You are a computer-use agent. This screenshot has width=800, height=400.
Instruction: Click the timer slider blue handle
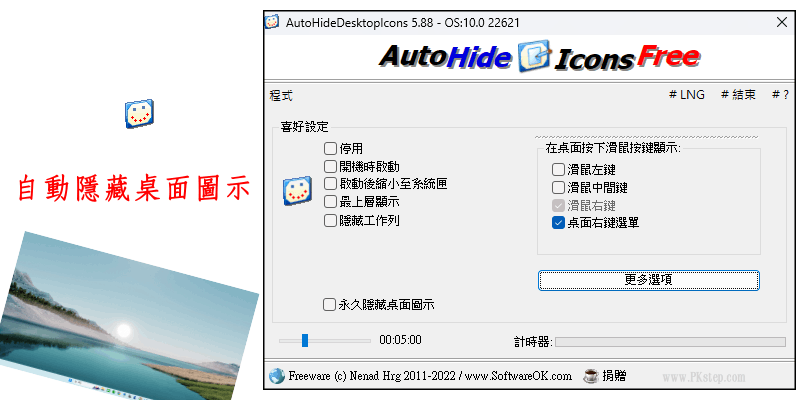coord(305,340)
